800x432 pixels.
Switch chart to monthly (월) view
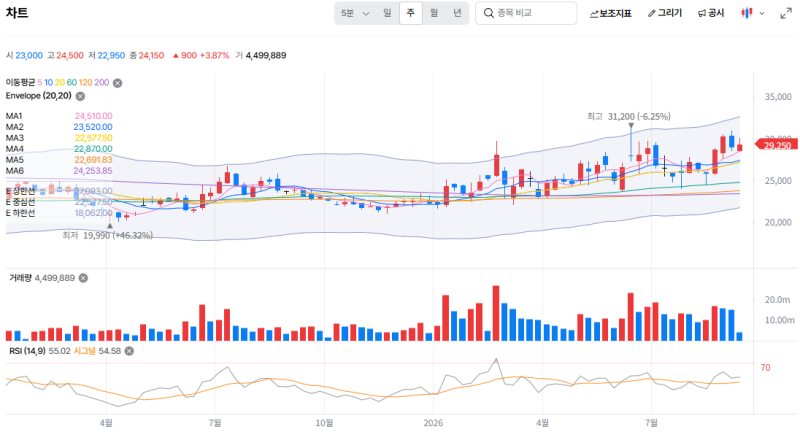(434, 13)
